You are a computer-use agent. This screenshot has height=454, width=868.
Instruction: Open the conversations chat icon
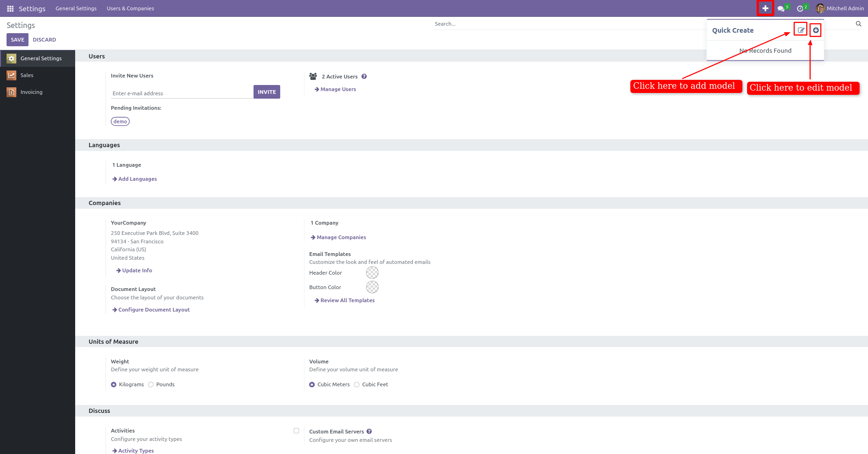pos(781,8)
